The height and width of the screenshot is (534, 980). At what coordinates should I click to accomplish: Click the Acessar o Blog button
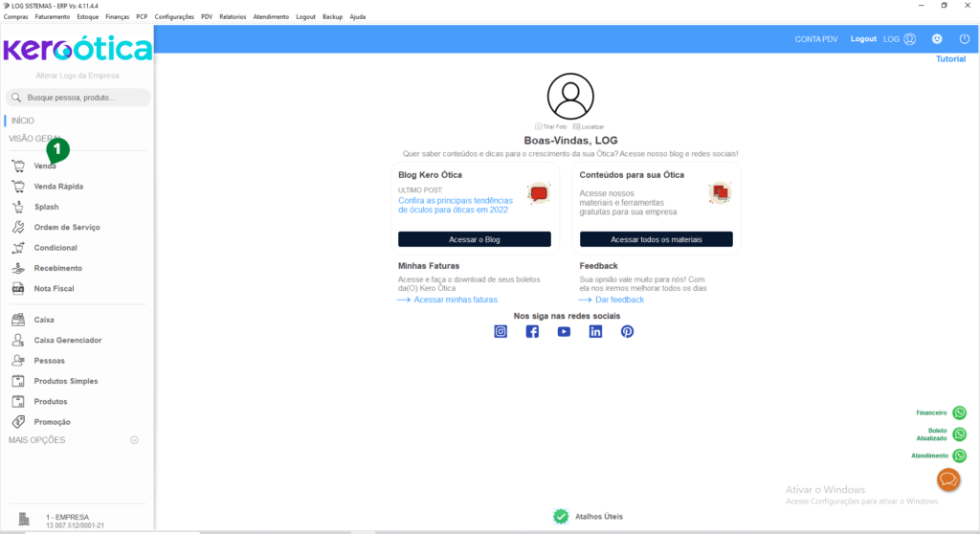tap(475, 239)
